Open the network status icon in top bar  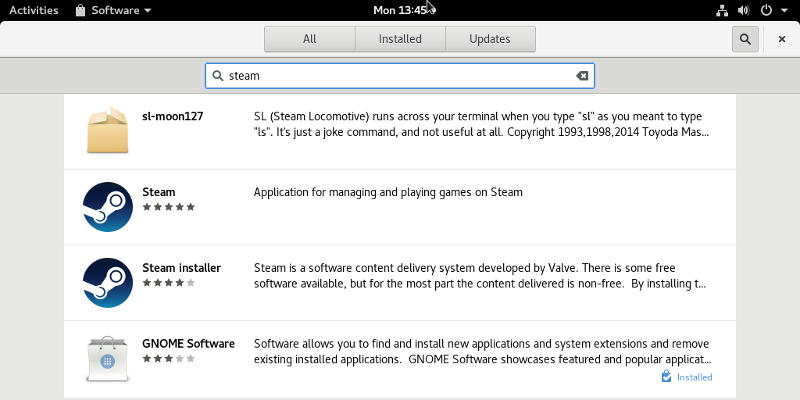[x=722, y=10]
